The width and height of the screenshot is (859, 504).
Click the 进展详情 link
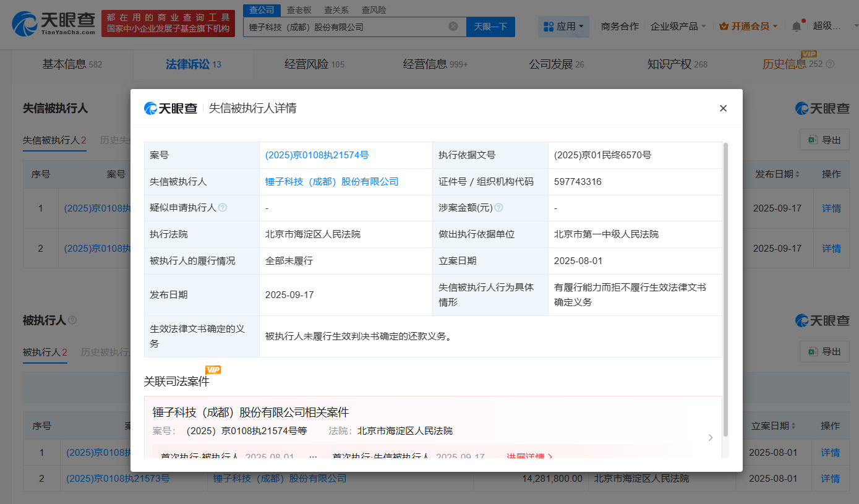coord(530,456)
